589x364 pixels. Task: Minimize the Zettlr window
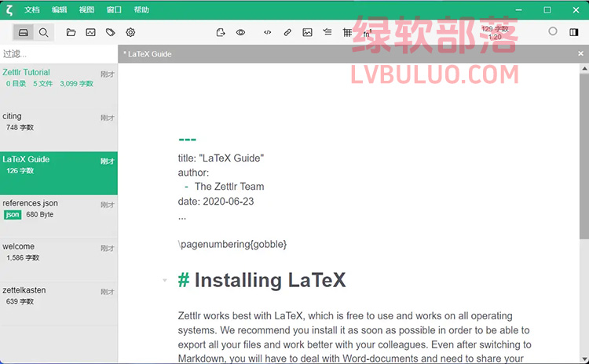(x=519, y=9)
